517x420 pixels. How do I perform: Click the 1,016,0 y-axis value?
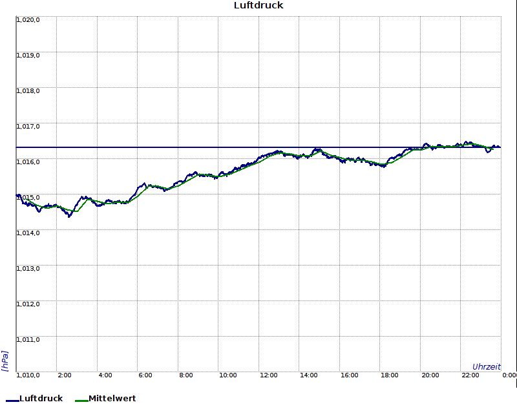(x=28, y=162)
